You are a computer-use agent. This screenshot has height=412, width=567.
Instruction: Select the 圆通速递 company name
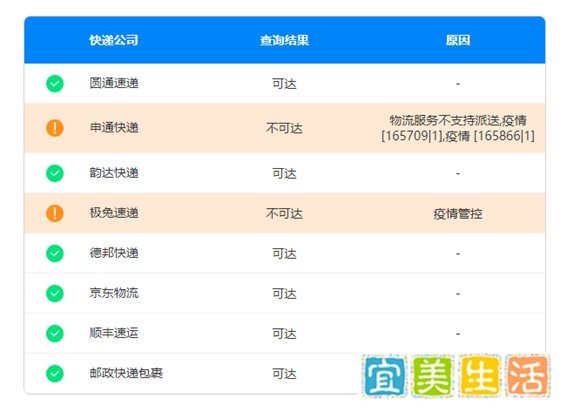[114, 83]
